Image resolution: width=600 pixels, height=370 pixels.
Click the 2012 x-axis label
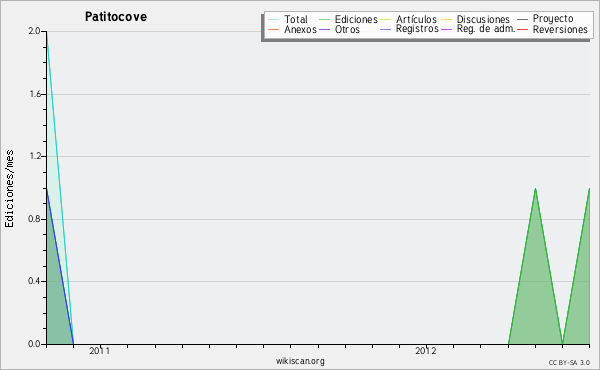tap(426, 351)
